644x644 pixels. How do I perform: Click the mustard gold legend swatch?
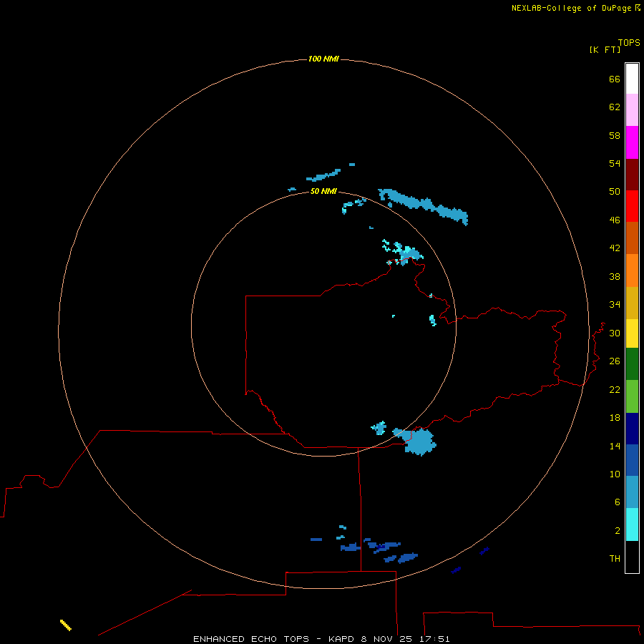632,303
